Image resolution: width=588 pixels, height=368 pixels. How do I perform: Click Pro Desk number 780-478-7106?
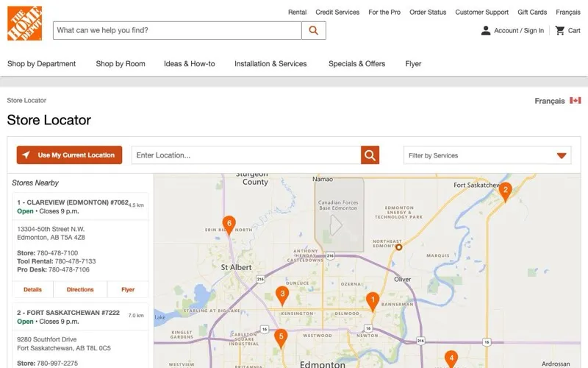[x=69, y=269]
